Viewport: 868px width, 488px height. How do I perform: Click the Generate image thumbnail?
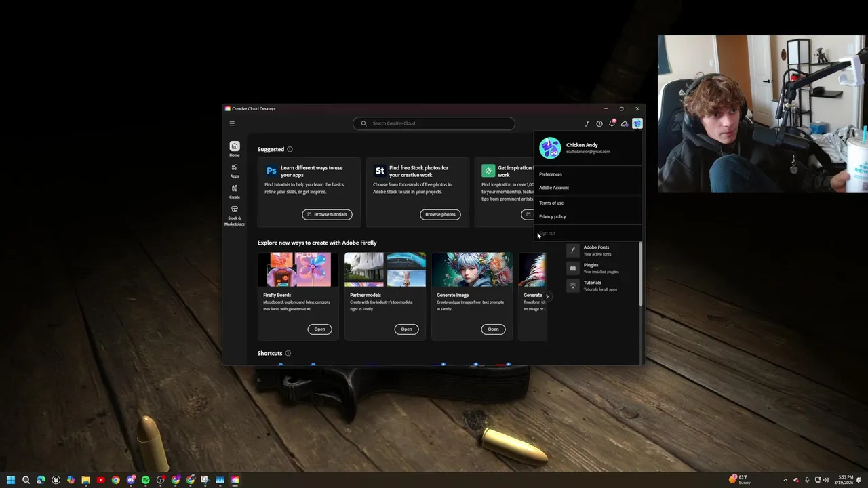click(x=472, y=270)
